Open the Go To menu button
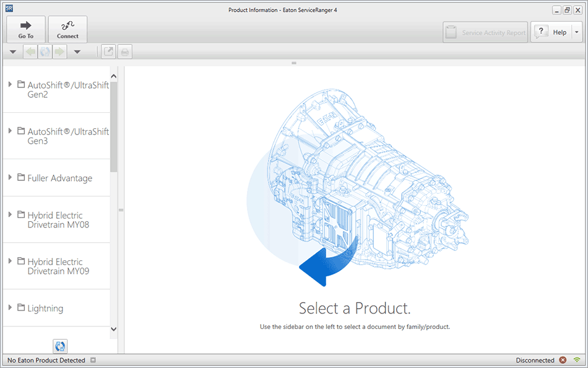The image size is (588, 368). click(26, 29)
